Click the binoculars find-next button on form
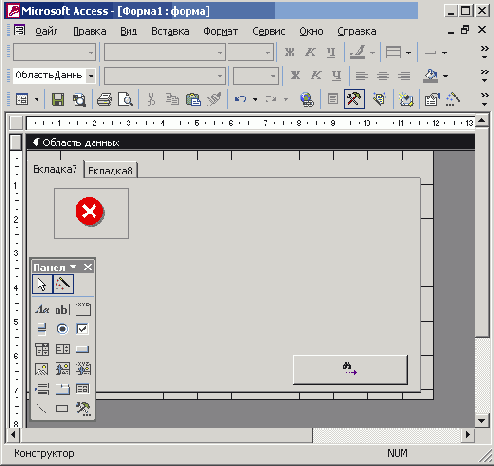This screenshot has height=466, width=494. pyautogui.click(x=350, y=370)
